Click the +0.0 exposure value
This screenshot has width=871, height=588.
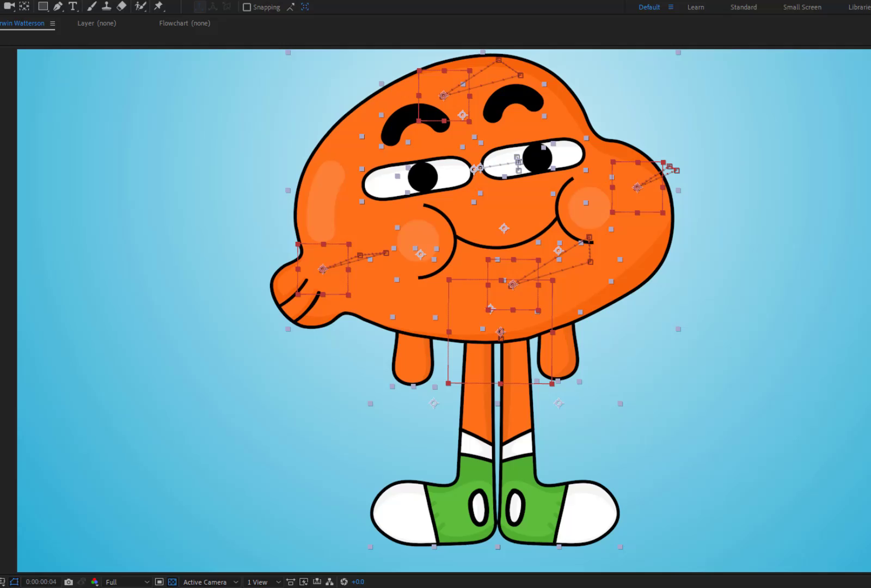[358, 581]
